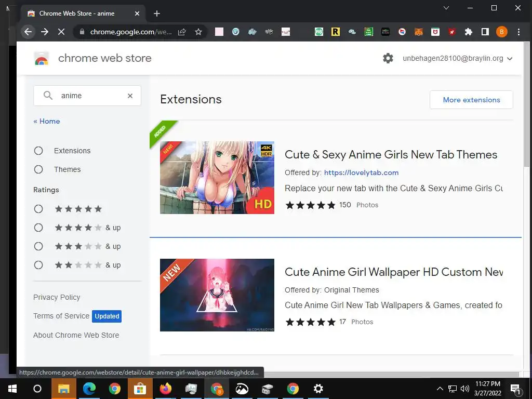
Task: Select the Extensions filter radio
Action: [38, 151]
